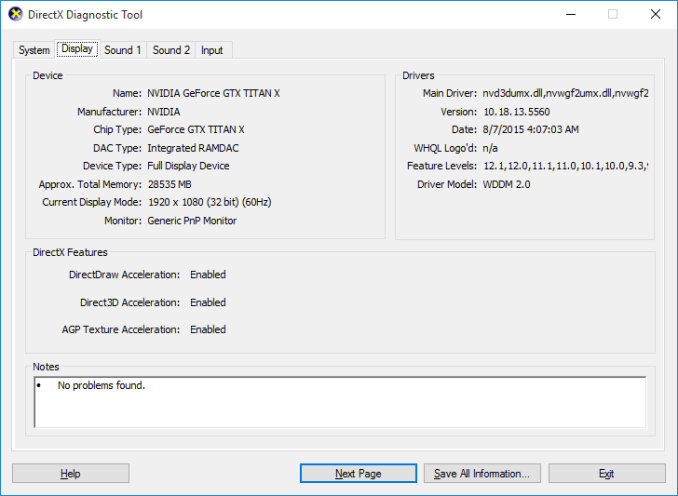Click AGP Texture Acceleration 'Enabled' value
Screen dimensions: 678x496
click(x=208, y=330)
